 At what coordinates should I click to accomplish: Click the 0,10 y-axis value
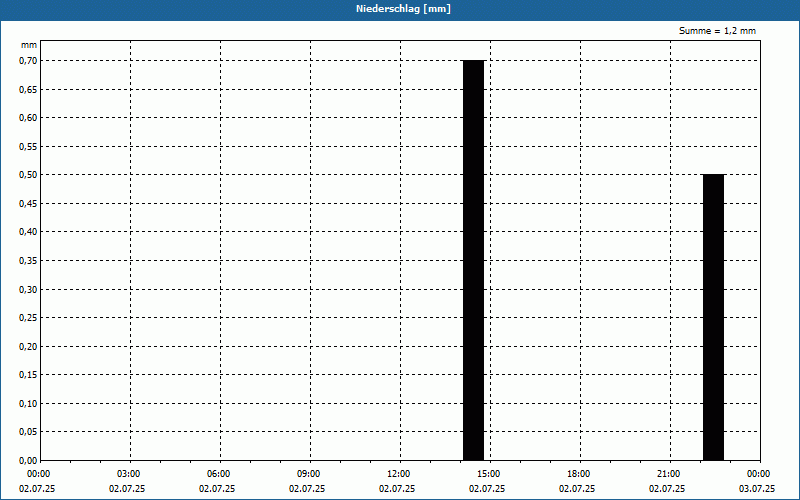29,404
